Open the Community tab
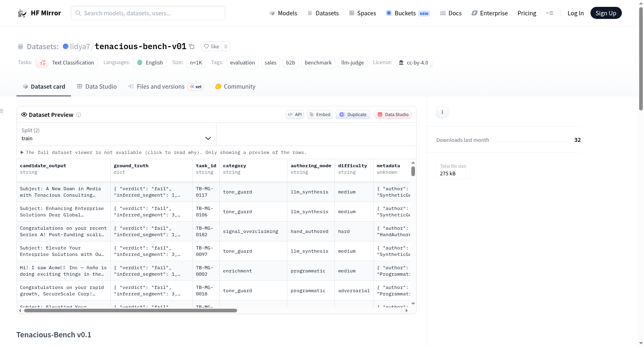This screenshot has height=347, width=644. tap(235, 87)
